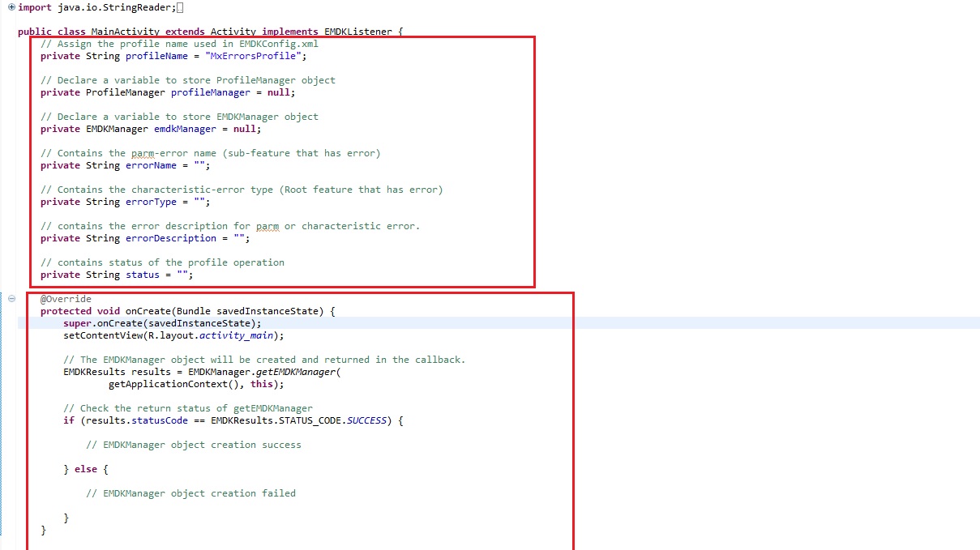
Task: Expand the folded import statements
Action: point(11,7)
